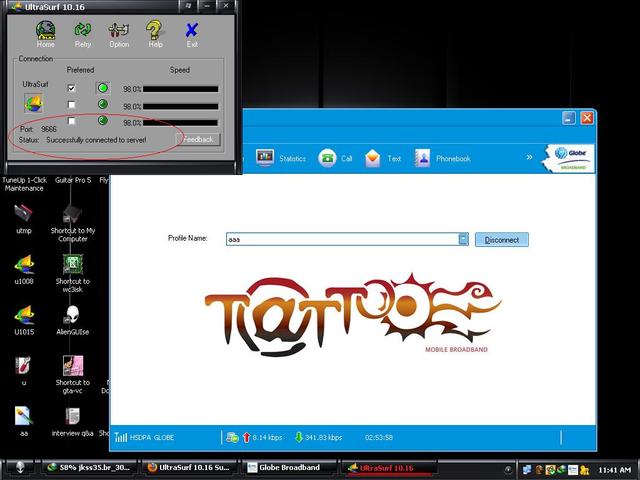This screenshot has height=480, width=640.
Task: Click the second server speed bar
Action: coord(180,107)
